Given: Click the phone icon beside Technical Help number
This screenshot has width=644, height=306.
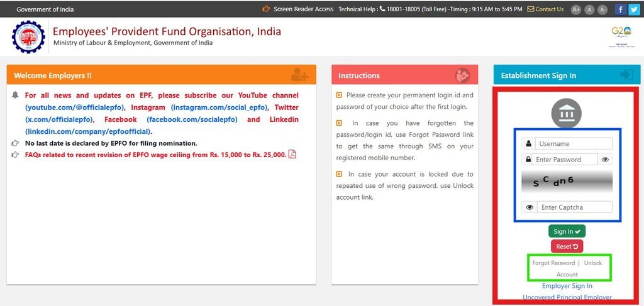Looking at the screenshot, I should (382, 9).
